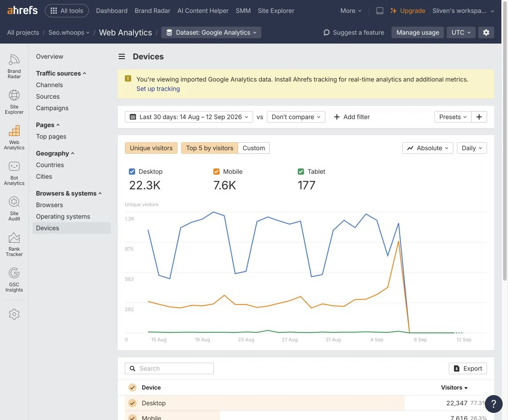
Task: Uncheck the Mobile series checkbox
Action: click(216, 172)
